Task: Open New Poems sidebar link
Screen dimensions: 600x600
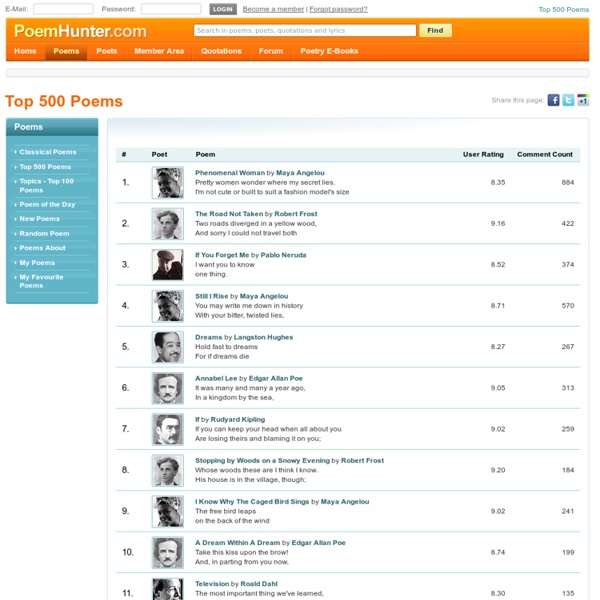Action: tap(39, 219)
